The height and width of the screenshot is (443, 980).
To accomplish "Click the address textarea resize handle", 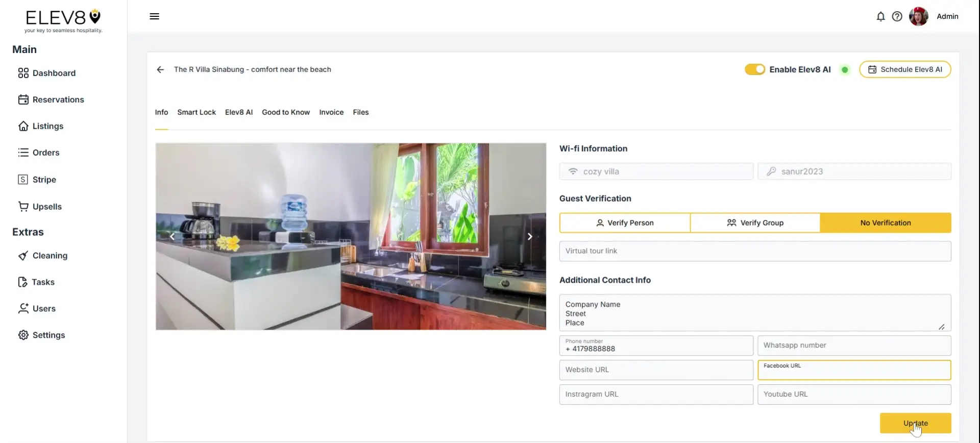I will pos(942,327).
